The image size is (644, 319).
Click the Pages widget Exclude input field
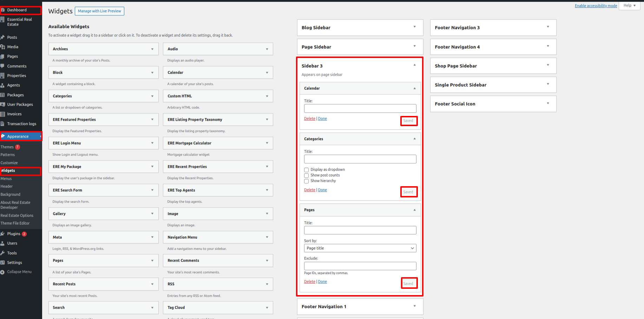click(360, 266)
